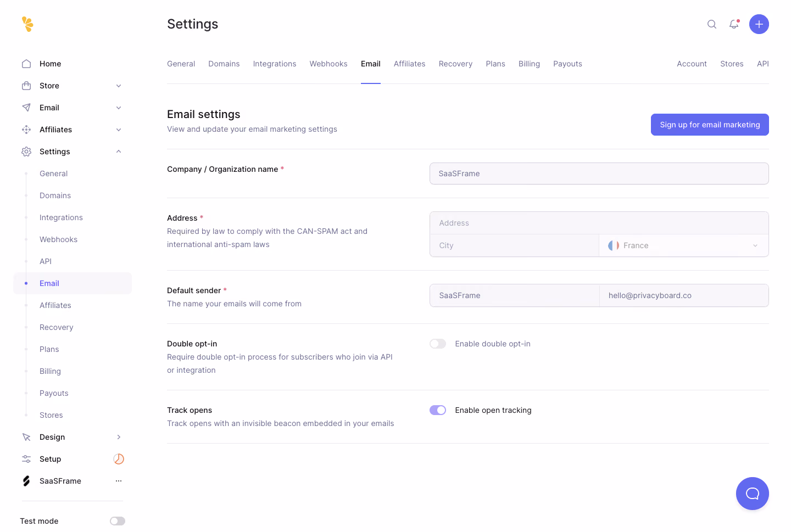This screenshot has width=791, height=532.
Task: Open Payouts in the sidebar submenu
Action: click(54, 393)
